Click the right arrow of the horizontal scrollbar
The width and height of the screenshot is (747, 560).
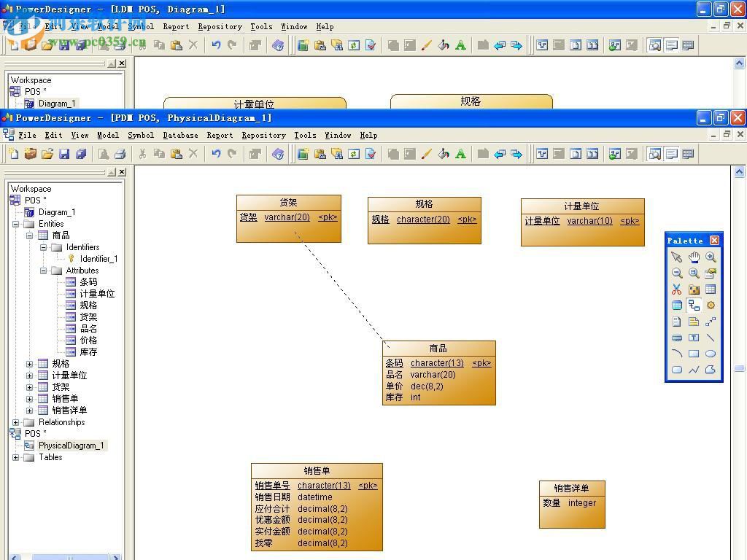(116, 557)
